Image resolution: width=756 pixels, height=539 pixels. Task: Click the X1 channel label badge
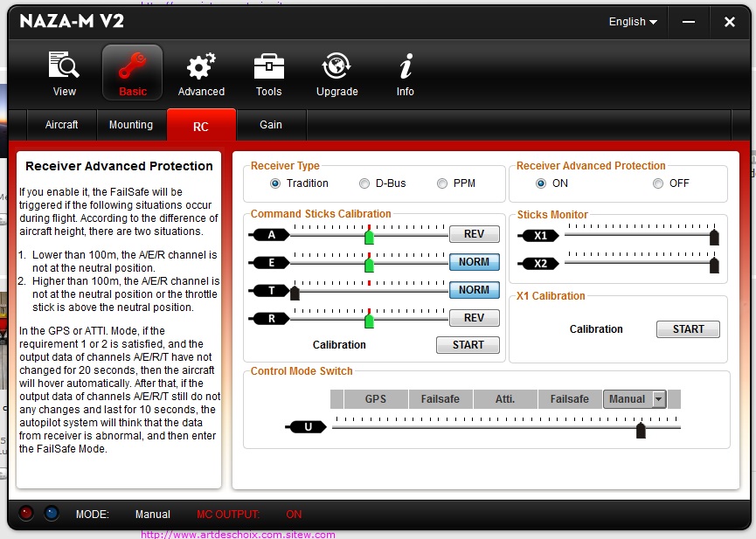538,236
